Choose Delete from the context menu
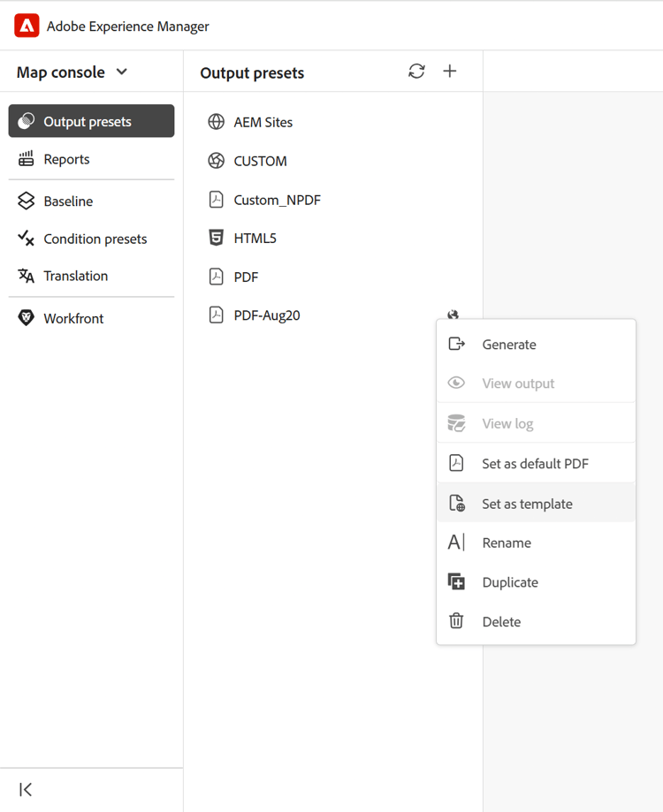 pyautogui.click(x=536, y=621)
